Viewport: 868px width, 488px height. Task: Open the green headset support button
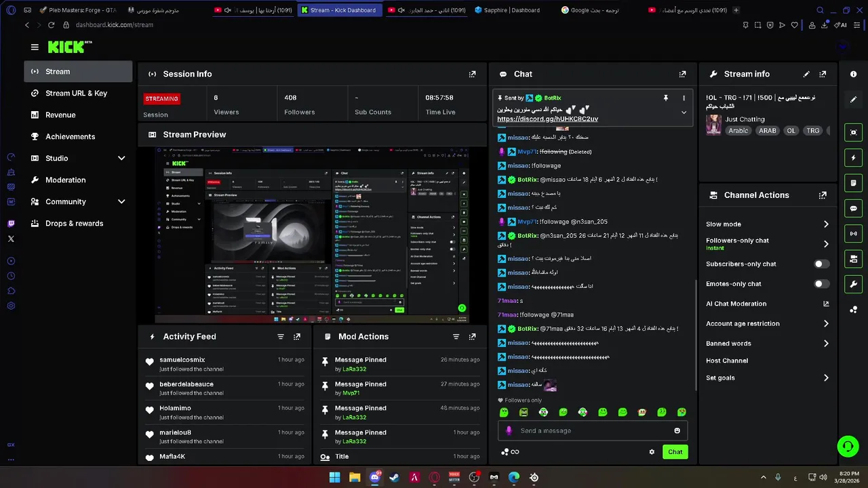[x=848, y=446]
